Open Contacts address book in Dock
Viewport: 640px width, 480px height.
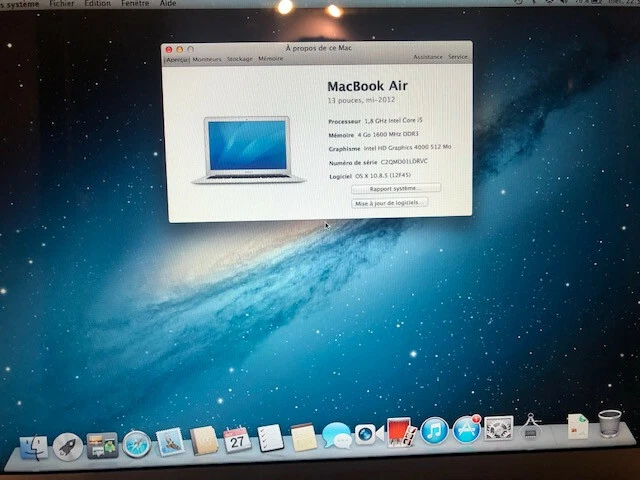(x=204, y=440)
